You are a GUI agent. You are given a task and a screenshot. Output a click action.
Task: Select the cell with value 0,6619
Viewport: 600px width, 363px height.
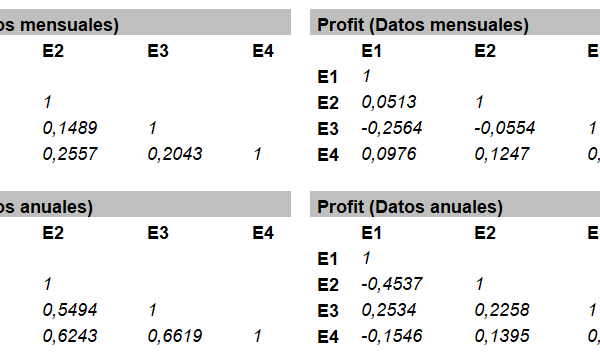tap(175, 336)
